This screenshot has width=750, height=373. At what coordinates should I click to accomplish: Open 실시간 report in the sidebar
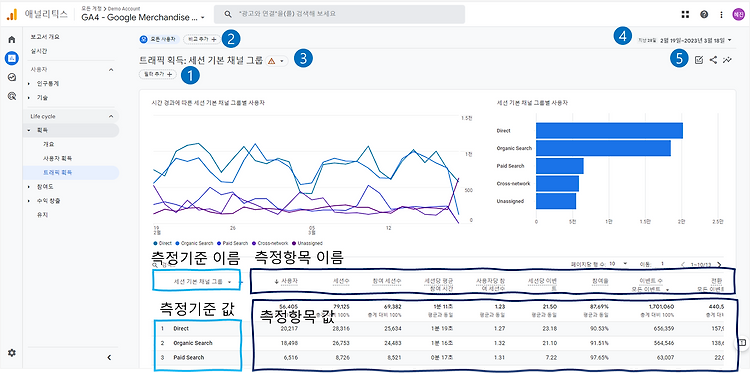point(38,51)
